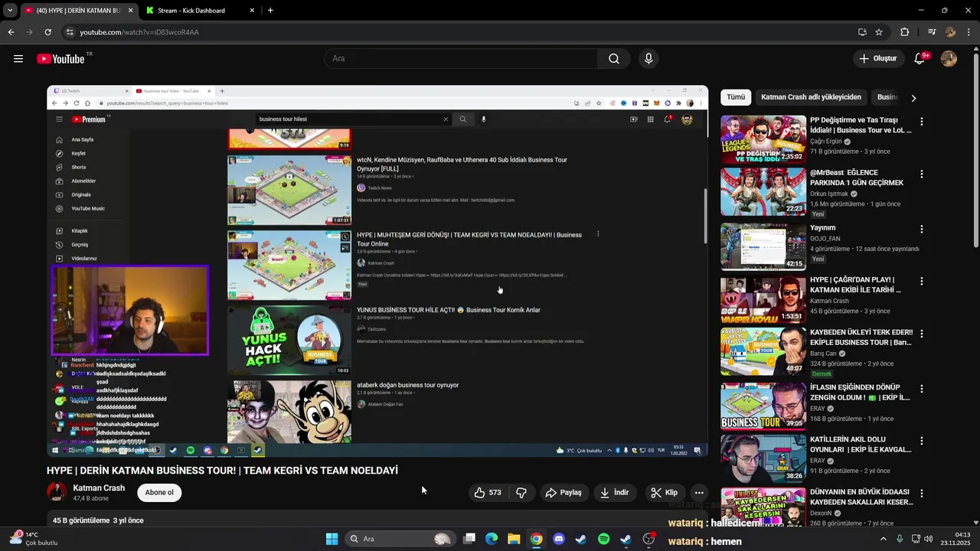Show next filter chips with the arrow
This screenshot has width=980, height=551.
[913, 98]
